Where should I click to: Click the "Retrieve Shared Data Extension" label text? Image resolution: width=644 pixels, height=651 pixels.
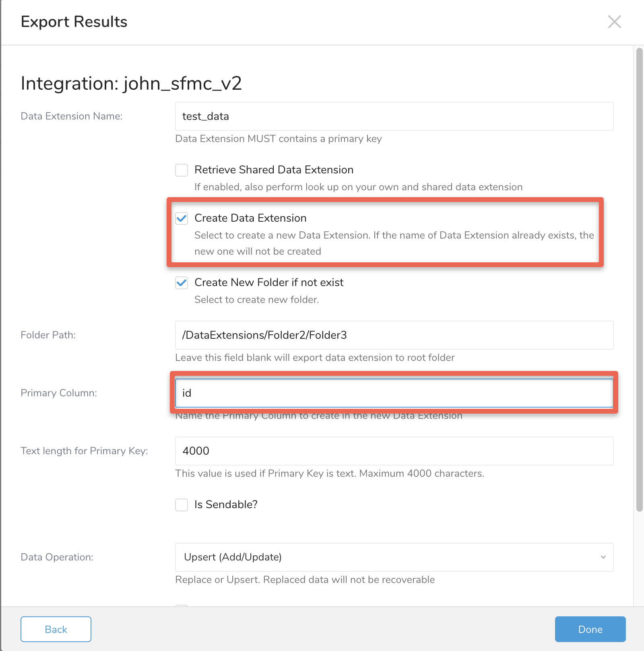274,170
